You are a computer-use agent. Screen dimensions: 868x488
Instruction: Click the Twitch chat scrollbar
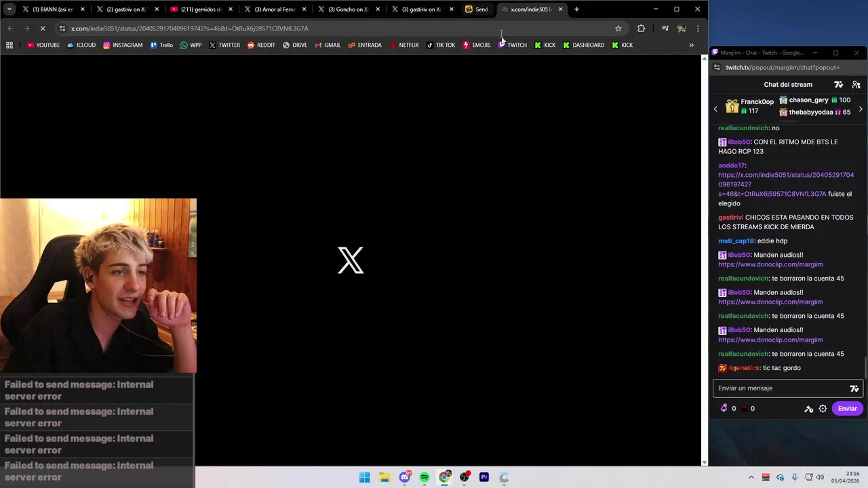tap(865, 368)
